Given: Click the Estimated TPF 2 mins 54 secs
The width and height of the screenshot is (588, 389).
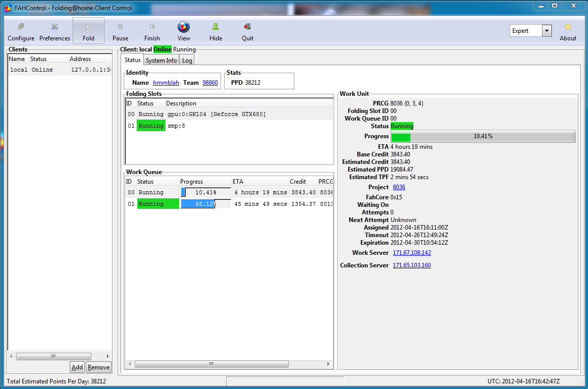Looking at the screenshot, I should coord(409,177).
